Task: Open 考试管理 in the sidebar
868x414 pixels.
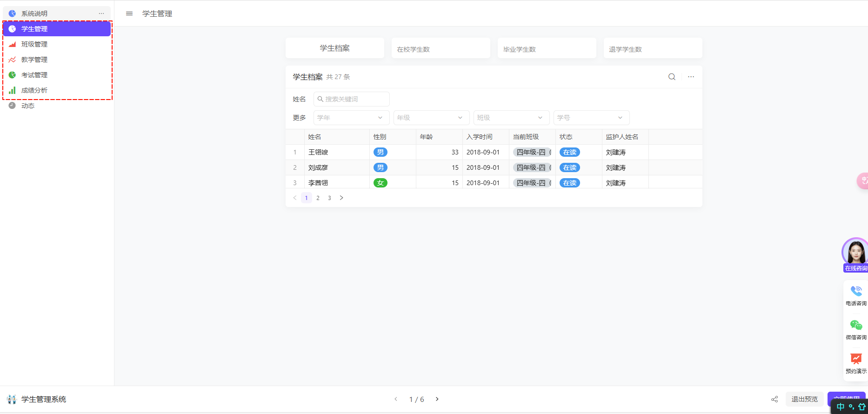Action: click(x=34, y=75)
